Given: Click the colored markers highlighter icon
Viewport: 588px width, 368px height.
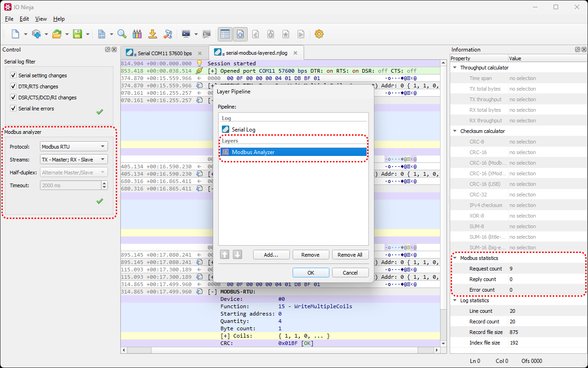Looking at the screenshot, I should [137, 34].
